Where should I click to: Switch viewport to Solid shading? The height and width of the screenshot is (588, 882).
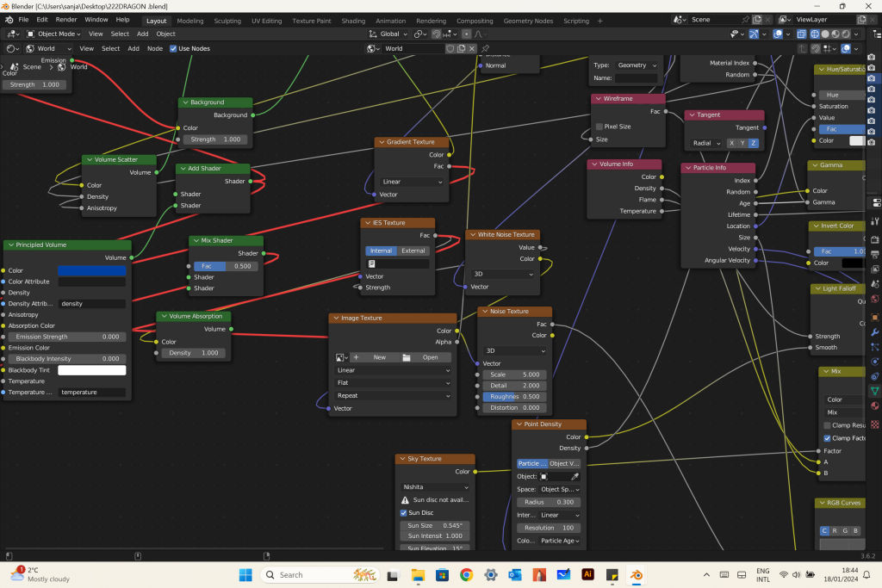click(825, 34)
